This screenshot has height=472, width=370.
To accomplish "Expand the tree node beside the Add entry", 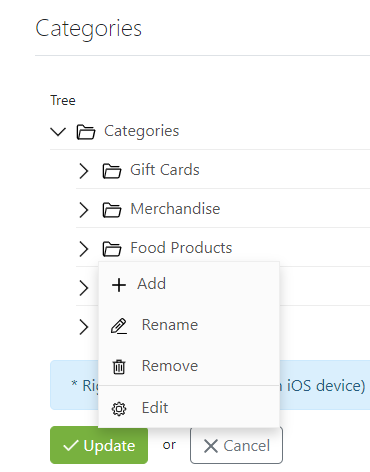I will click(x=84, y=288).
